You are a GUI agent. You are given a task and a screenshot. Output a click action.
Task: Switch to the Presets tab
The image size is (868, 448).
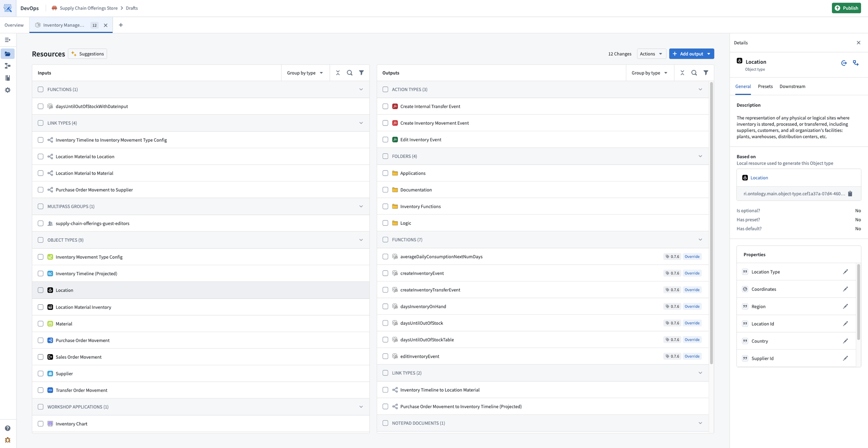pyautogui.click(x=765, y=86)
